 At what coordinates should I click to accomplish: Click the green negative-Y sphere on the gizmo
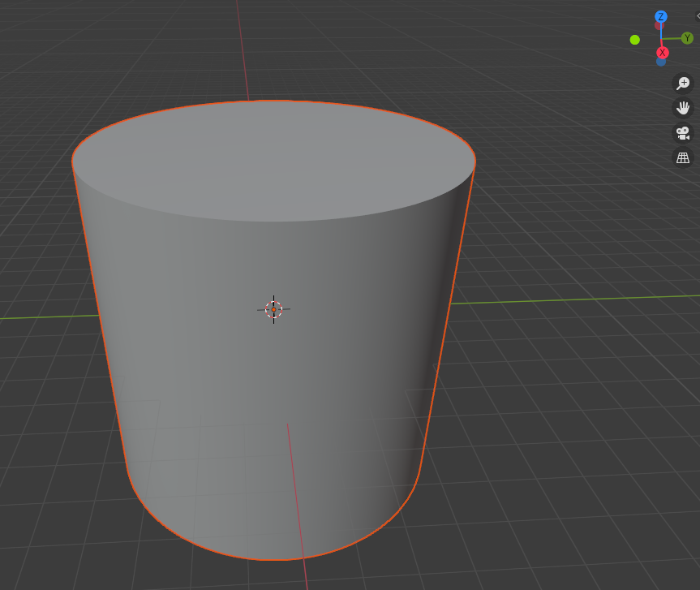(x=634, y=40)
